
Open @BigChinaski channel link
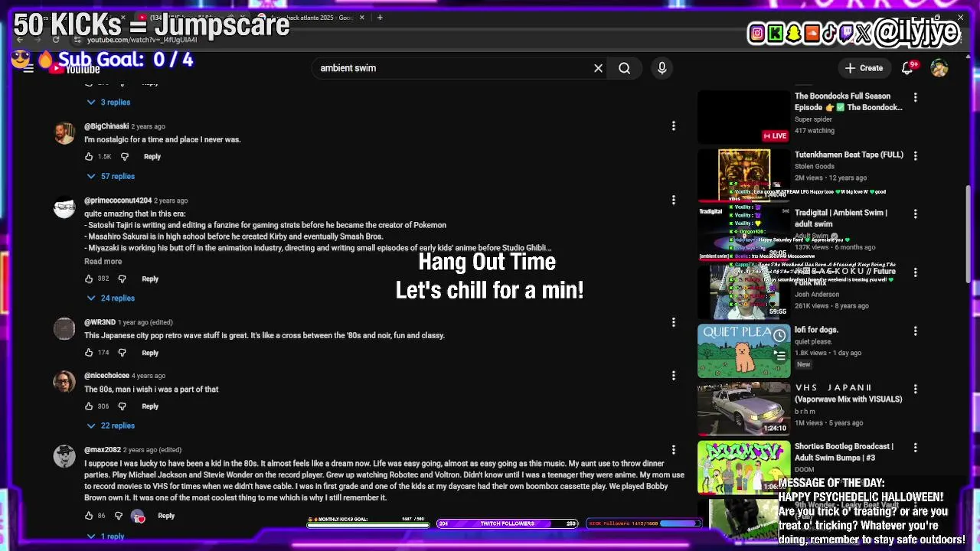click(x=106, y=126)
